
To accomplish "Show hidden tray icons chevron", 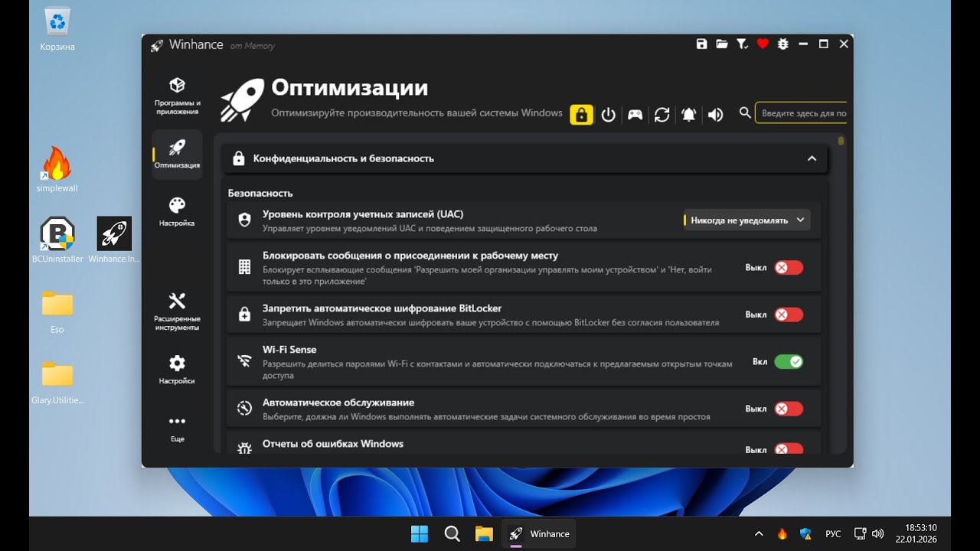I will 759,534.
